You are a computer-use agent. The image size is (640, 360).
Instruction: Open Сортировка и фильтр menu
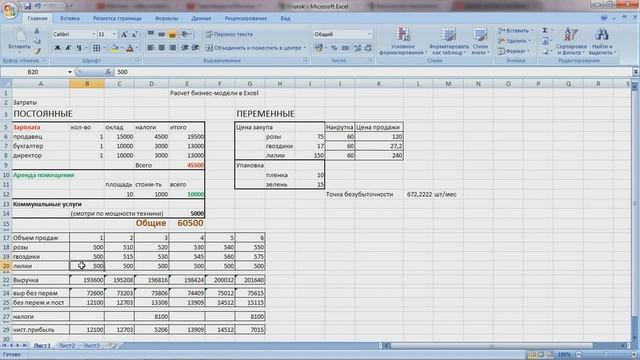coord(571,41)
